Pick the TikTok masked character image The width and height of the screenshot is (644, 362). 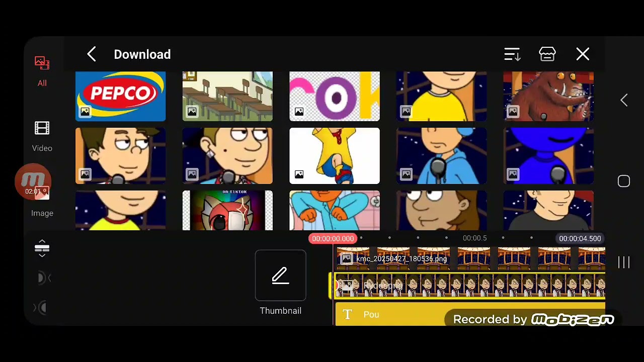point(227,210)
